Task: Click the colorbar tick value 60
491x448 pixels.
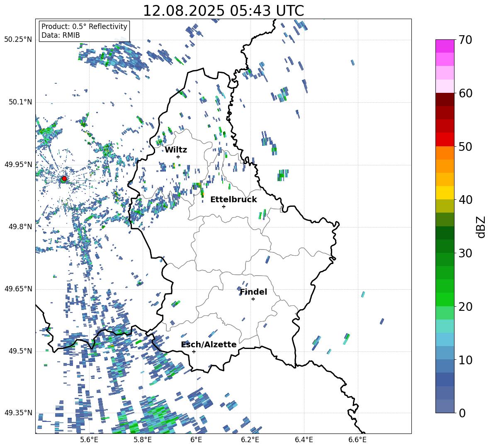Action: [x=465, y=93]
